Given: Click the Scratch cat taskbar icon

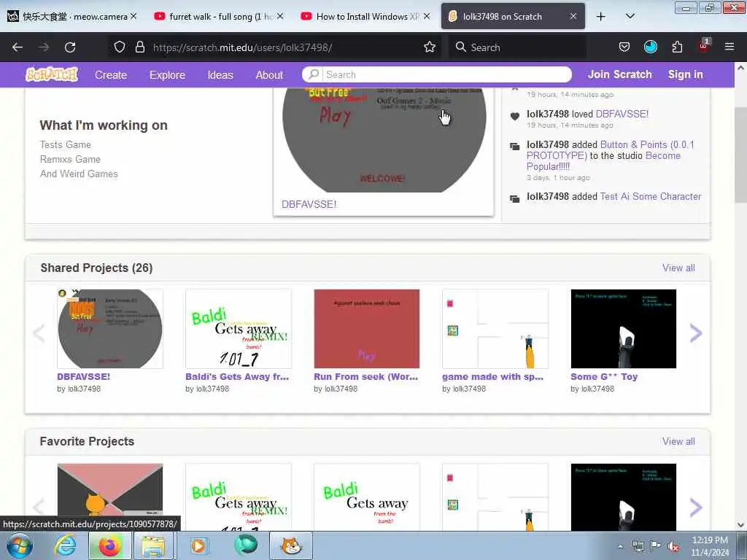Looking at the screenshot, I should 290,545.
